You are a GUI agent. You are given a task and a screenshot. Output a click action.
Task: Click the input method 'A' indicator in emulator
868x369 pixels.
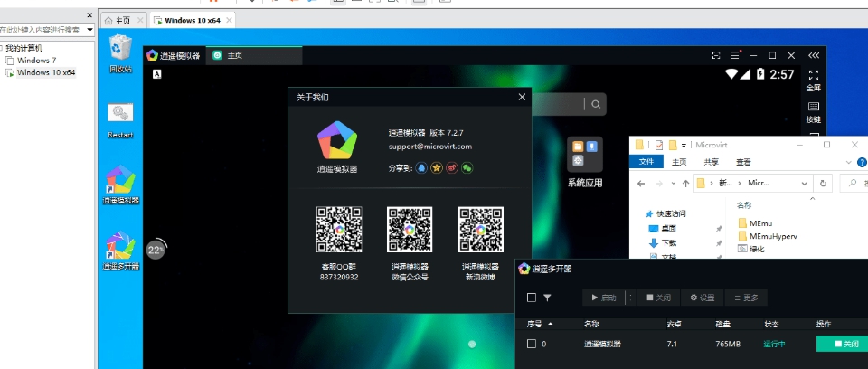[x=157, y=73]
